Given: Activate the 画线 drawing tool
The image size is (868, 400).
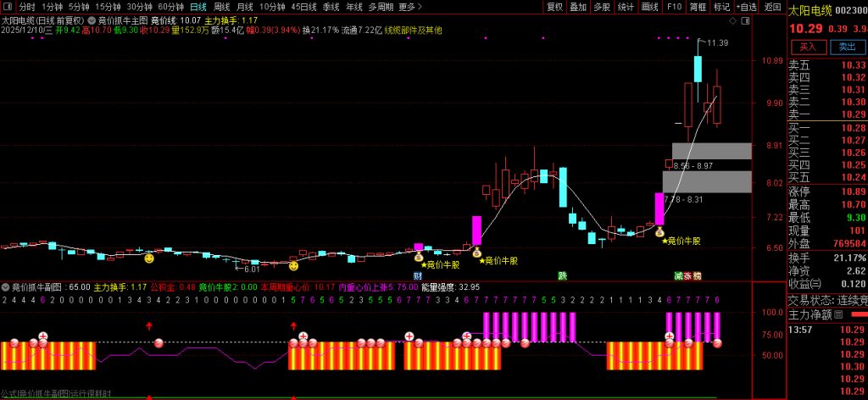Looking at the screenshot, I should coord(649,7).
